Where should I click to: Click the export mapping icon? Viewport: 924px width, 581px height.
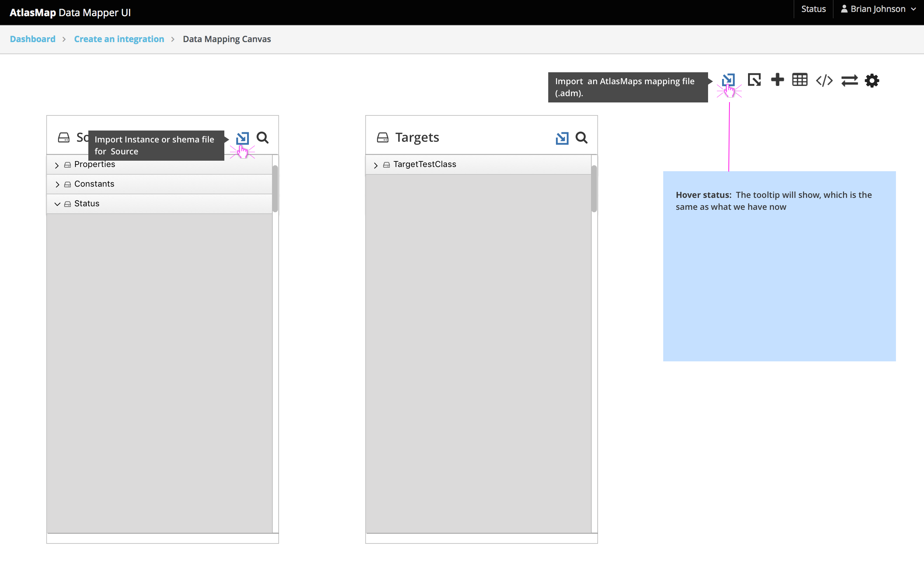point(754,80)
